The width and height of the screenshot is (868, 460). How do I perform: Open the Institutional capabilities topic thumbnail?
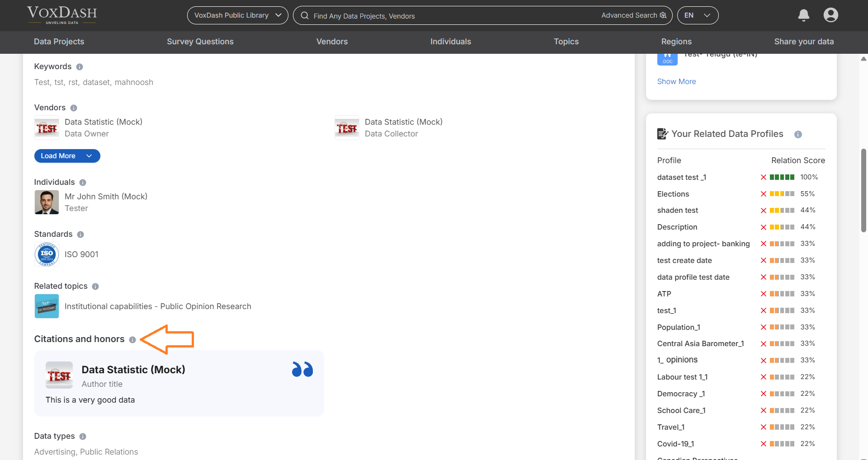[x=47, y=306]
